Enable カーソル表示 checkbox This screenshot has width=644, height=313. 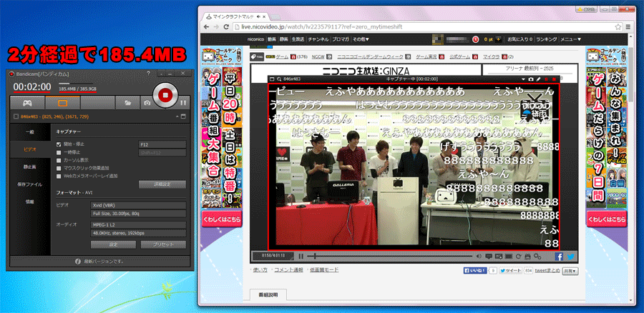59,160
